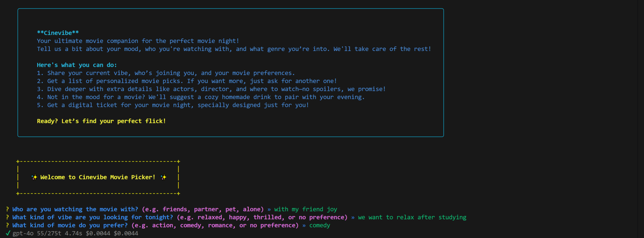The width and height of the screenshot is (644, 238).
Task: Click the 'Who are you watching the movie with?' prompt
Action: coord(75,209)
